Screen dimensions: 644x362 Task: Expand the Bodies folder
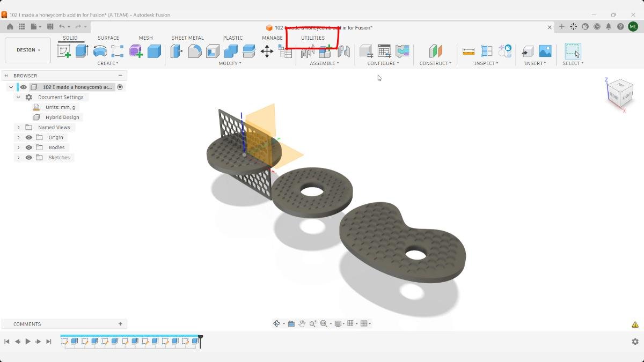(x=18, y=147)
